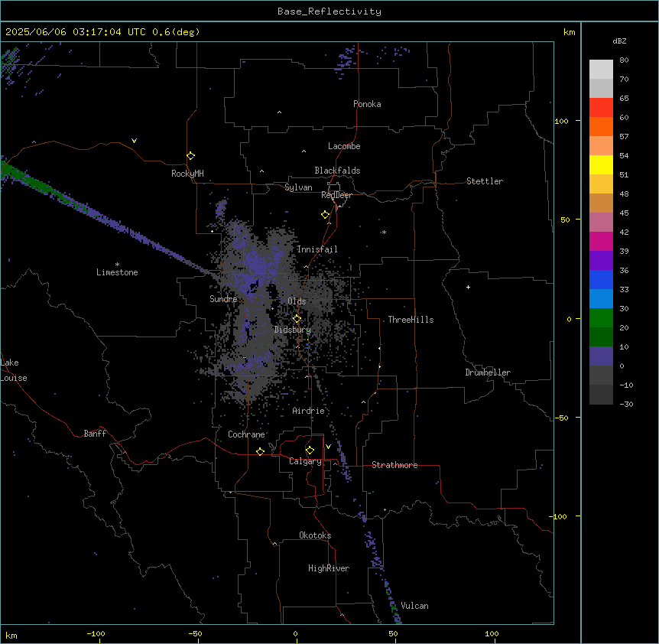Click the purple 39 dBZ legend swatch
659x644 pixels.
pyautogui.click(x=601, y=261)
